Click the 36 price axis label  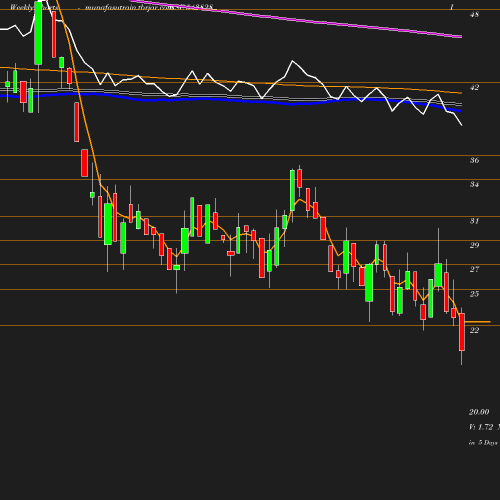tap(474, 160)
